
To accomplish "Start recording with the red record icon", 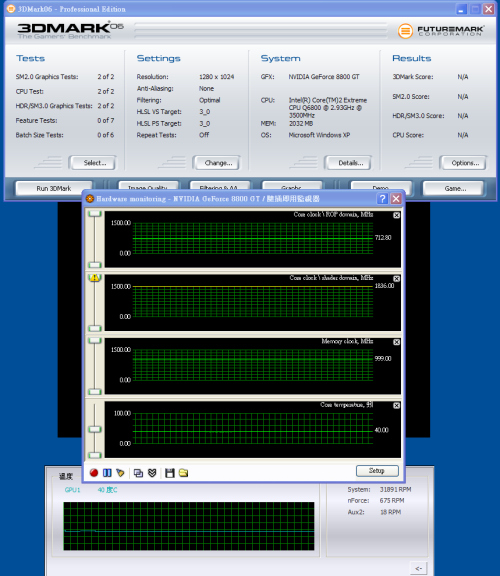I will (x=94, y=473).
